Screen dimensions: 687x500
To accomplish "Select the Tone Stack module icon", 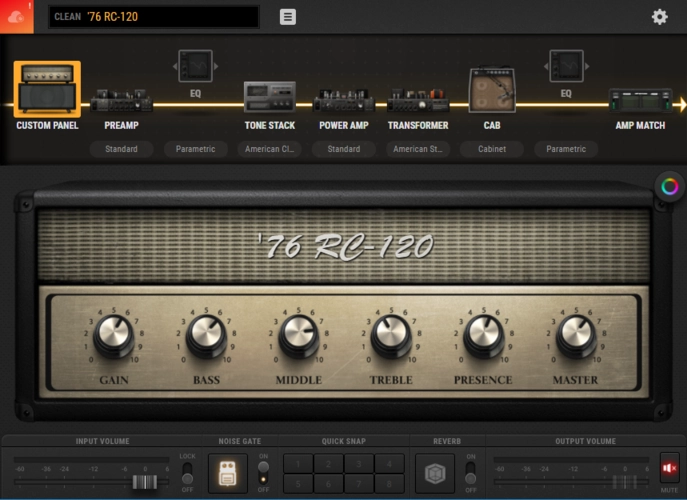I will click(269, 97).
